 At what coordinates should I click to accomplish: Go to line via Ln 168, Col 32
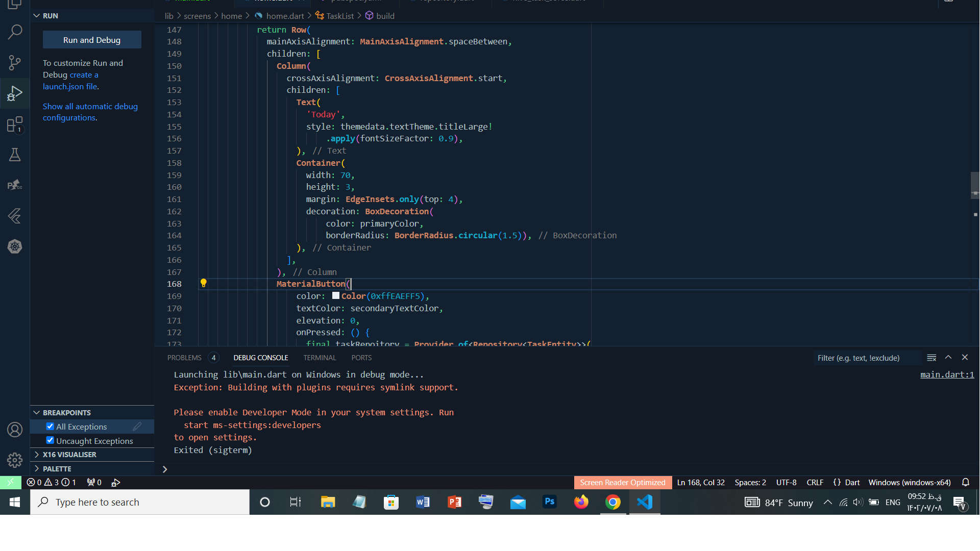tap(701, 482)
